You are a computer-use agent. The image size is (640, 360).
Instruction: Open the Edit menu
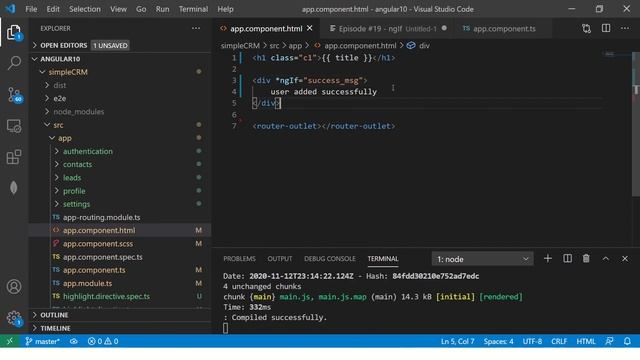[x=53, y=9]
